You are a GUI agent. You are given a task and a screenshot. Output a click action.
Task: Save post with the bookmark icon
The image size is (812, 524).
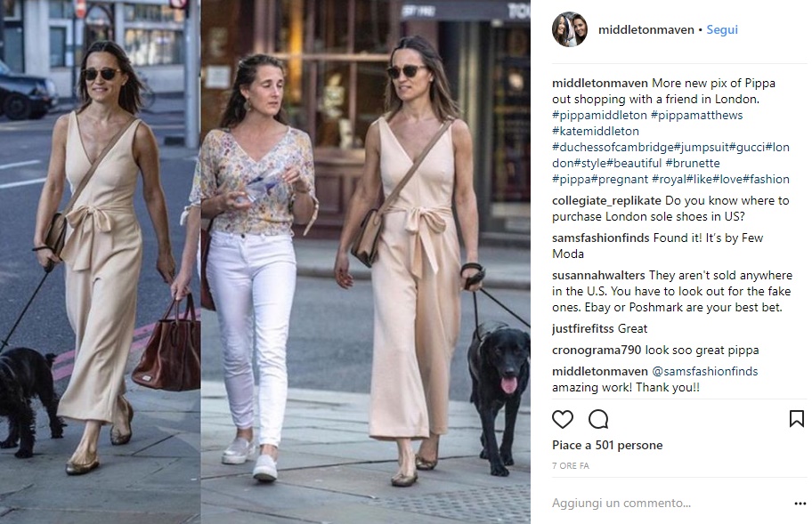pyautogui.click(x=797, y=418)
